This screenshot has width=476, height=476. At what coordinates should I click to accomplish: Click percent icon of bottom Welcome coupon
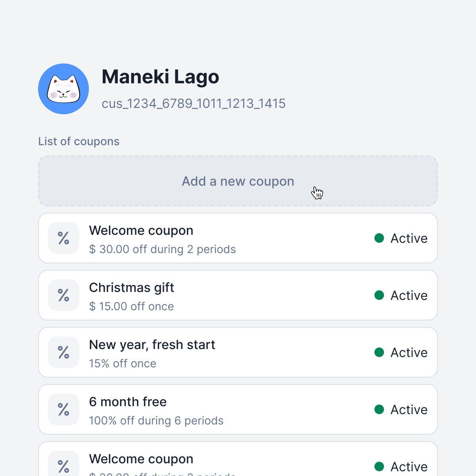click(x=63, y=463)
